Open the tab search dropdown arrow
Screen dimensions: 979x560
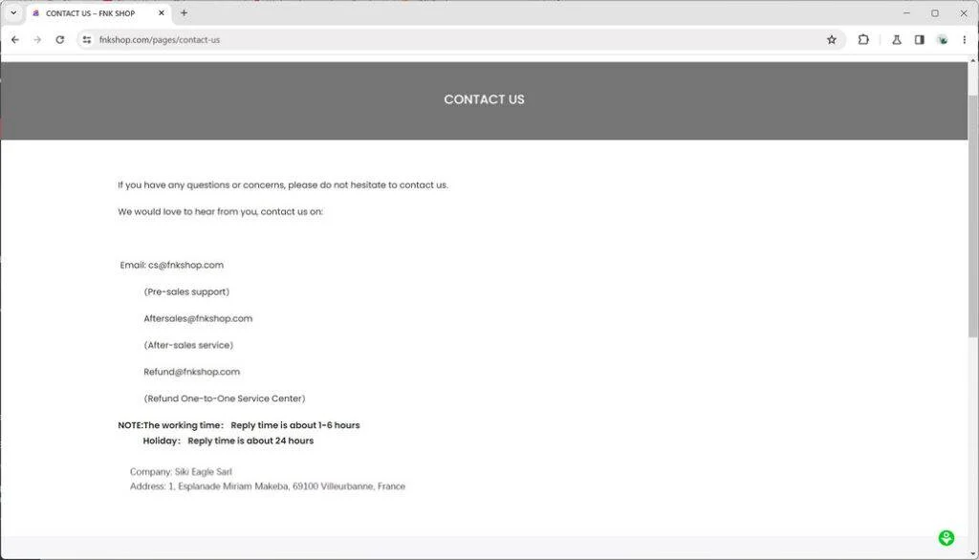pos(13,12)
